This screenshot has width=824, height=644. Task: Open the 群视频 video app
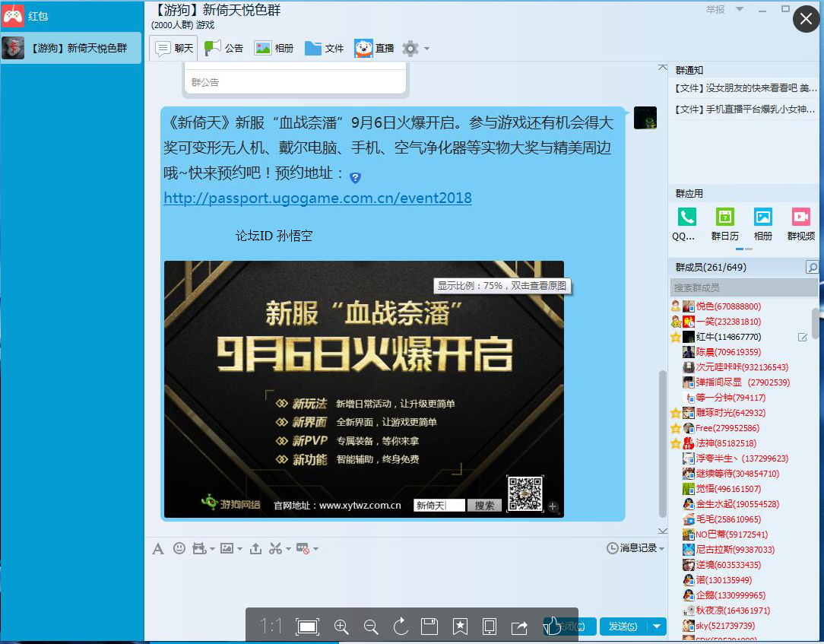coord(801,217)
